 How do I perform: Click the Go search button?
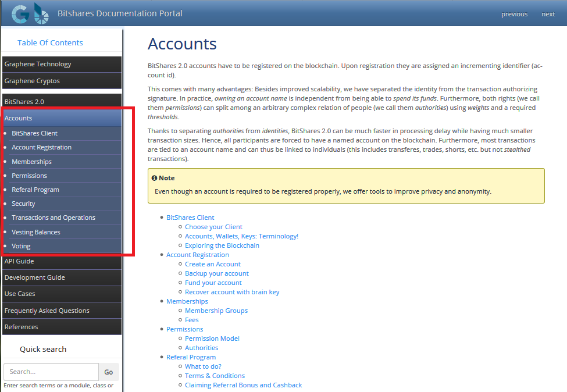coord(109,372)
